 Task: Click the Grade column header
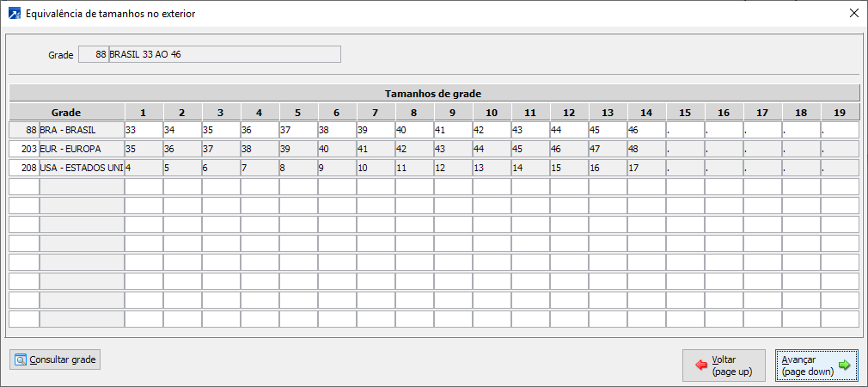66,112
